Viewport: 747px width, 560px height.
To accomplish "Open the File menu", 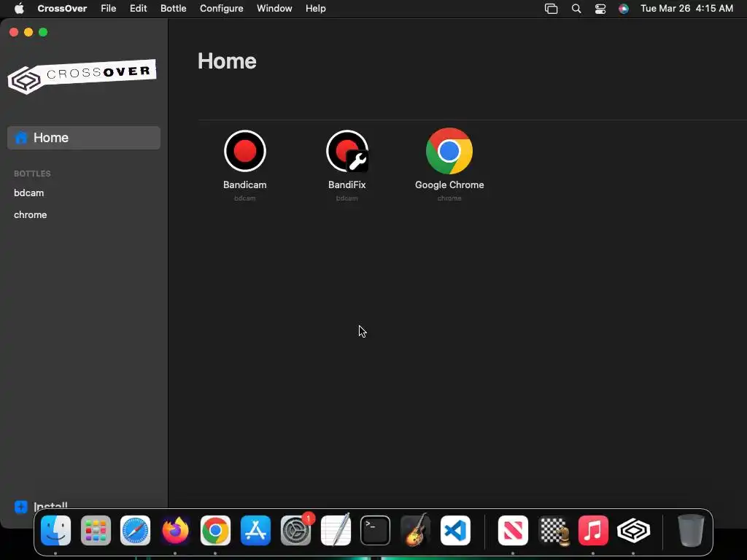I will pos(109,9).
